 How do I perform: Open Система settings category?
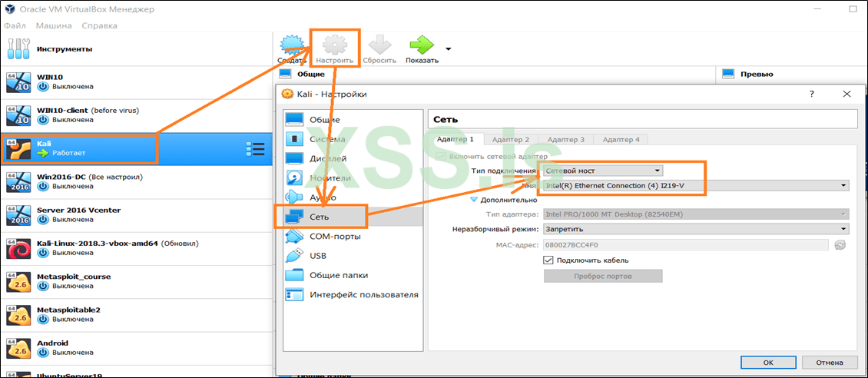[x=352, y=139]
